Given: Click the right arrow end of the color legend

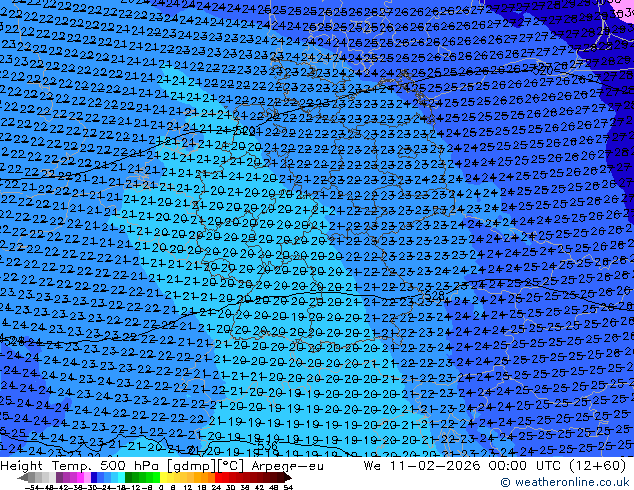Looking at the screenshot, I should tap(287, 477).
